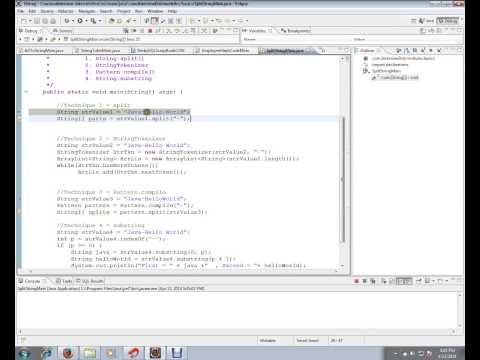Open the file explorer folder on taskbar

point(89,353)
